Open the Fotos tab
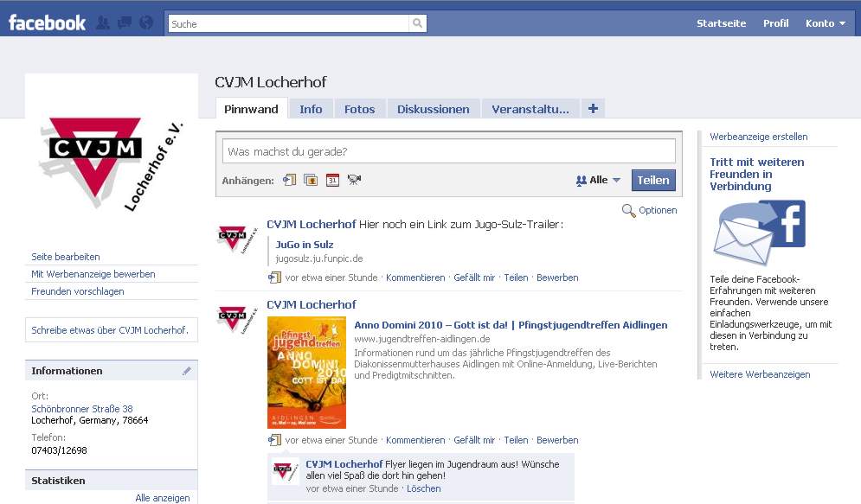This screenshot has width=861, height=504. click(x=360, y=109)
